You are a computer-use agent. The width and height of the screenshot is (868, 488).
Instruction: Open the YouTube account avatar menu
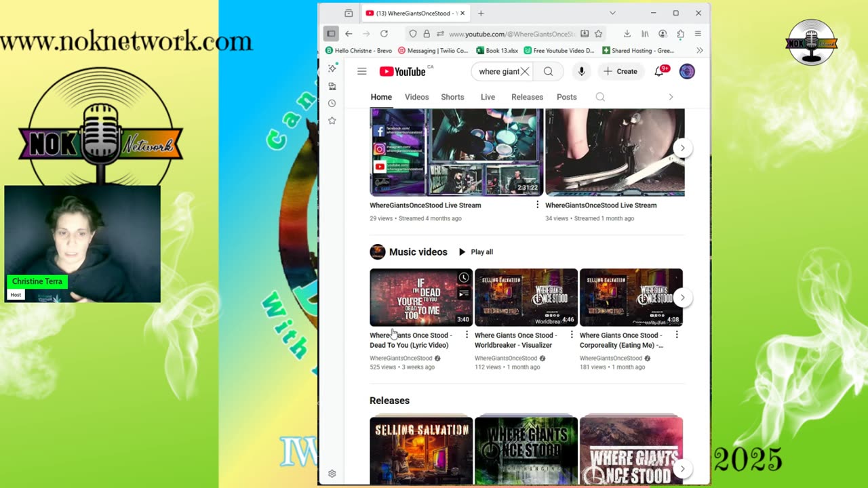[687, 71]
